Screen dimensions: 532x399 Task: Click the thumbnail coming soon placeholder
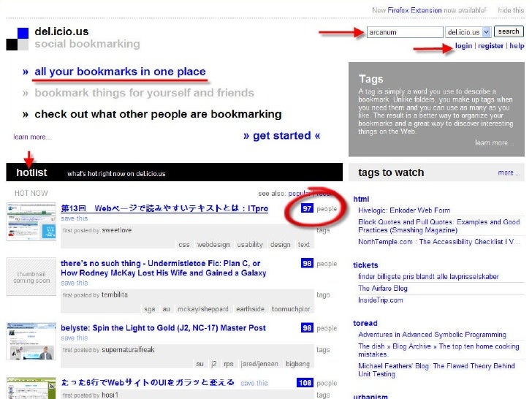click(31, 277)
